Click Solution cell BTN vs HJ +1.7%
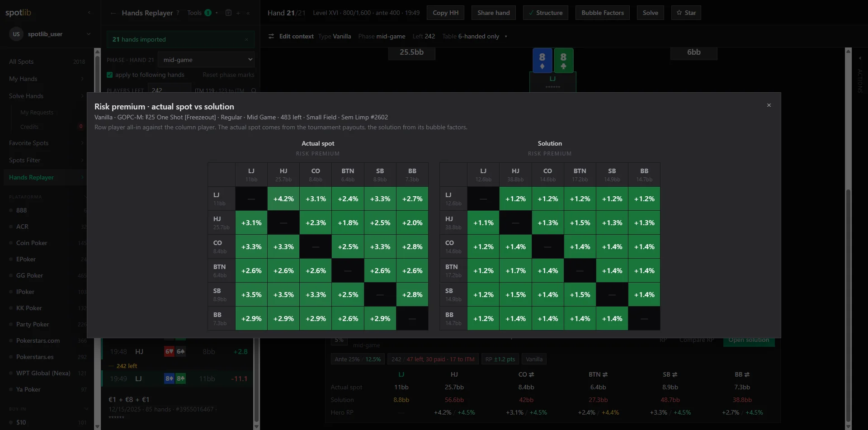 515,271
